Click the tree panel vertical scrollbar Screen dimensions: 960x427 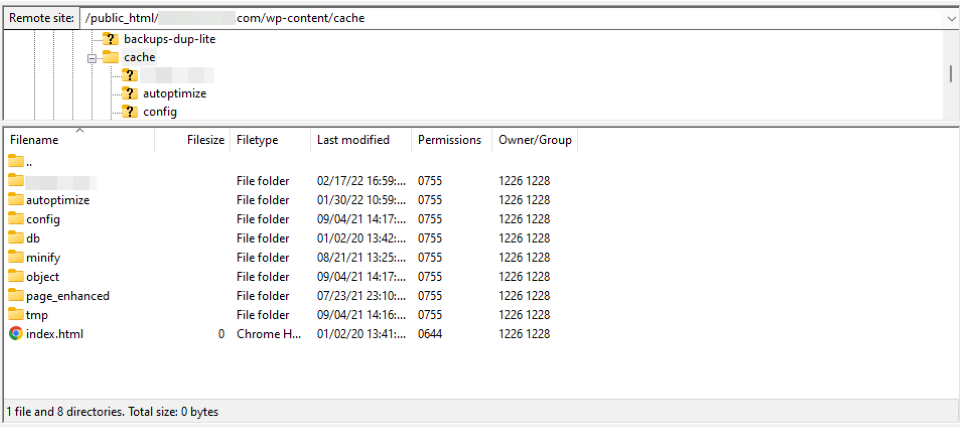[950, 74]
